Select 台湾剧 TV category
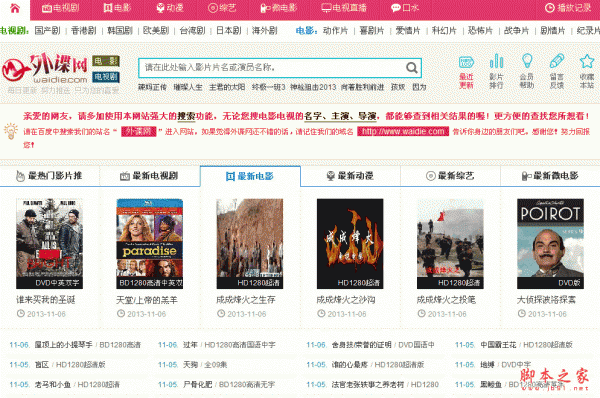600x398 pixels. 192,31
